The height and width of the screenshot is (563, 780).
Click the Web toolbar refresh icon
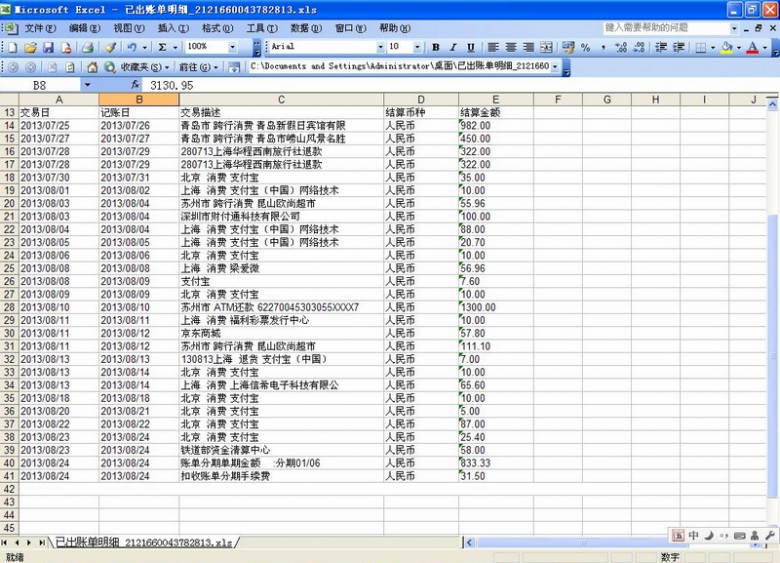click(70, 67)
